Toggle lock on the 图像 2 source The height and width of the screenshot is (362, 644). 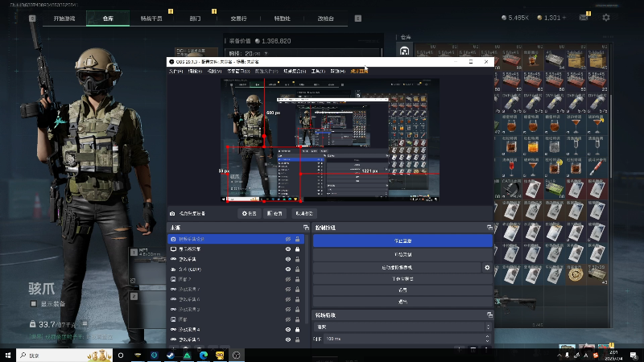click(297, 279)
